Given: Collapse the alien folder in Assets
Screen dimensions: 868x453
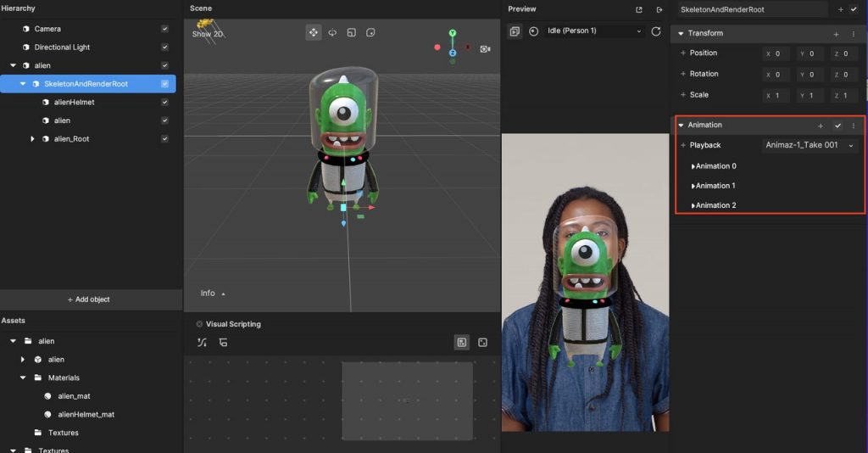Looking at the screenshot, I should coord(14,341).
